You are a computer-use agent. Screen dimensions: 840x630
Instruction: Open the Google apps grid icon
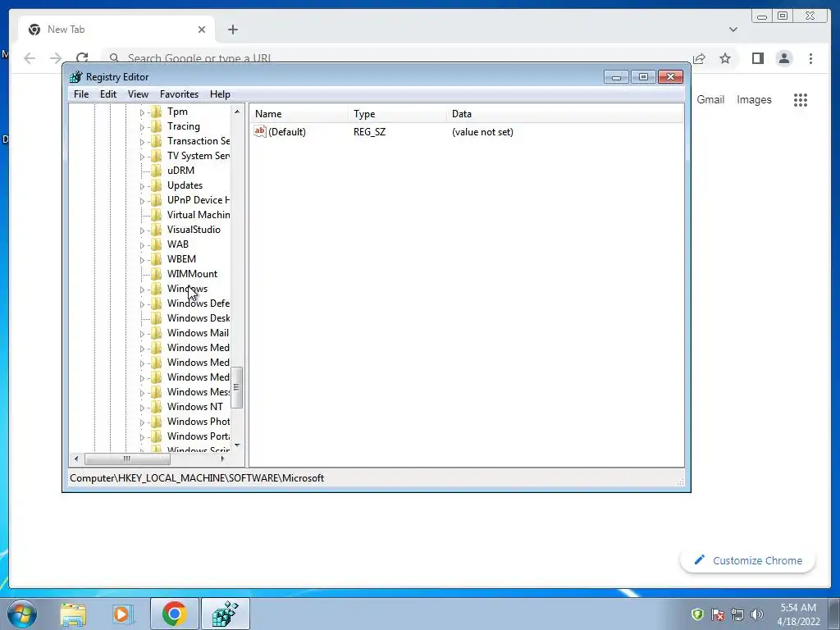[801, 99]
